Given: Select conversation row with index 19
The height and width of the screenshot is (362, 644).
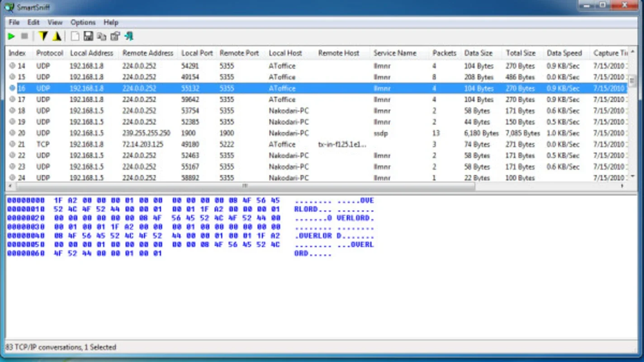Looking at the screenshot, I should [x=317, y=122].
